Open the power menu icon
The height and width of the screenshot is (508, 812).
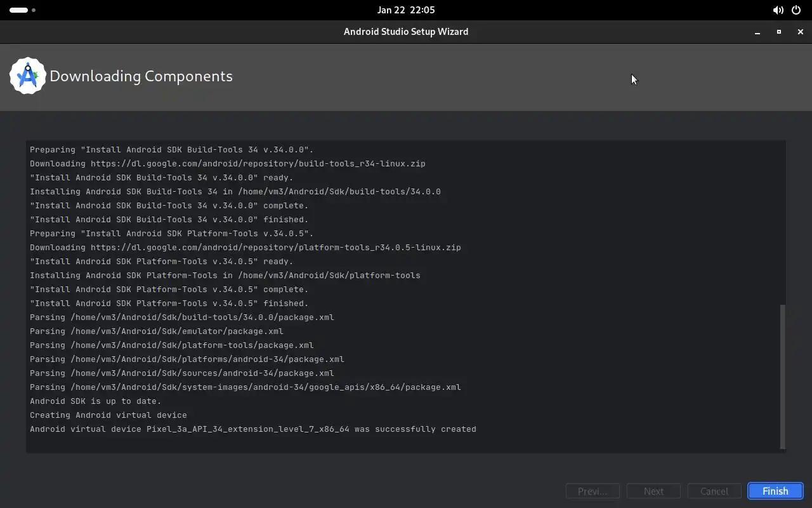point(796,10)
